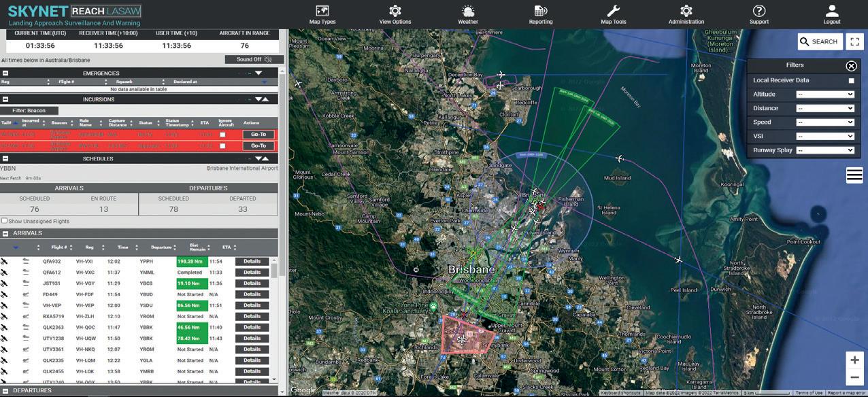Image resolution: width=868 pixels, height=397 pixels.
Task: Toggle Local Receiver Data checkbox
Action: 851,80
